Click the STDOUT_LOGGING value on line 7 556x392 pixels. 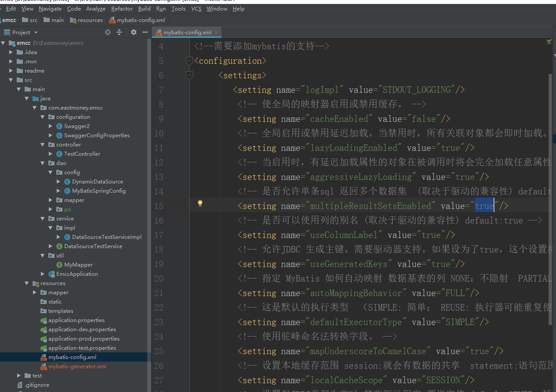tap(417, 90)
